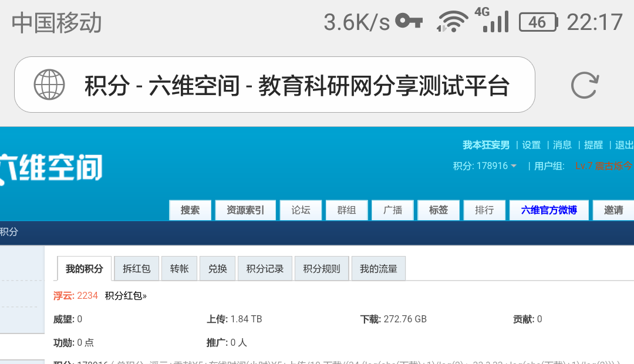
Task: Click the 退出 logout link
Action: pyautogui.click(x=624, y=145)
